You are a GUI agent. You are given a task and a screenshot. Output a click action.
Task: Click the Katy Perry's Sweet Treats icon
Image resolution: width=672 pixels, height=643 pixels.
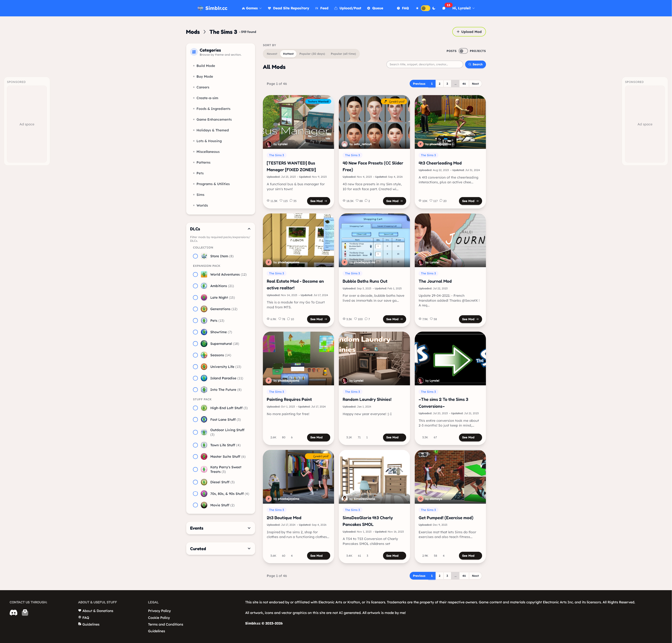pyautogui.click(x=204, y=470)
